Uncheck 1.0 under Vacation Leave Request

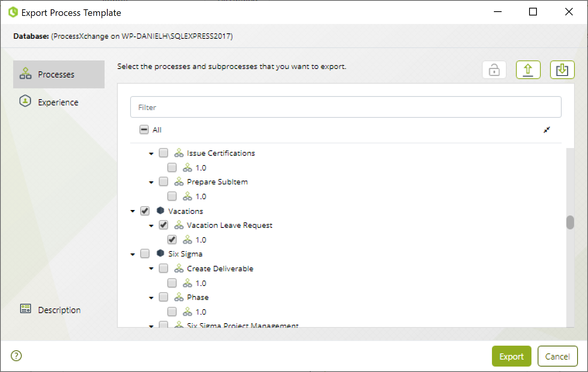[x=172, y=239]
